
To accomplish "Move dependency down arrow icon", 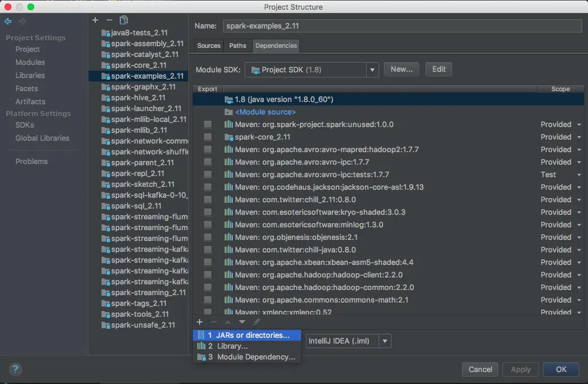I will 242,322.
